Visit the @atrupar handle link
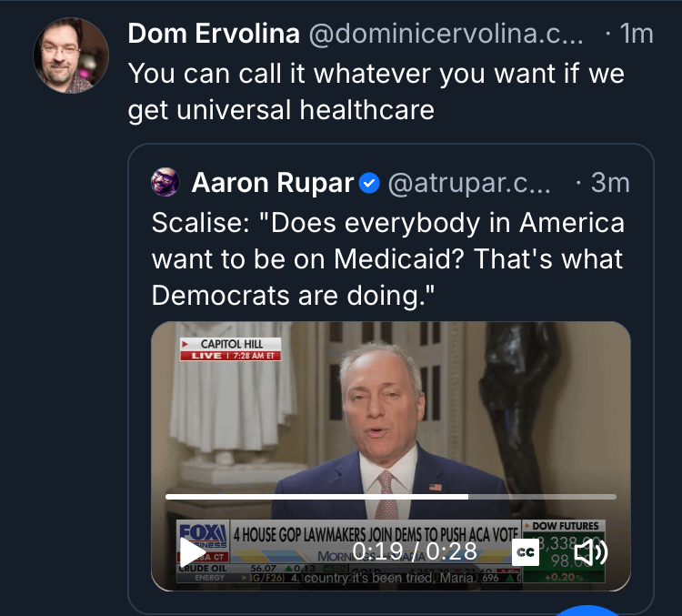This screenshot has width=682, height=616. (469, 183)
